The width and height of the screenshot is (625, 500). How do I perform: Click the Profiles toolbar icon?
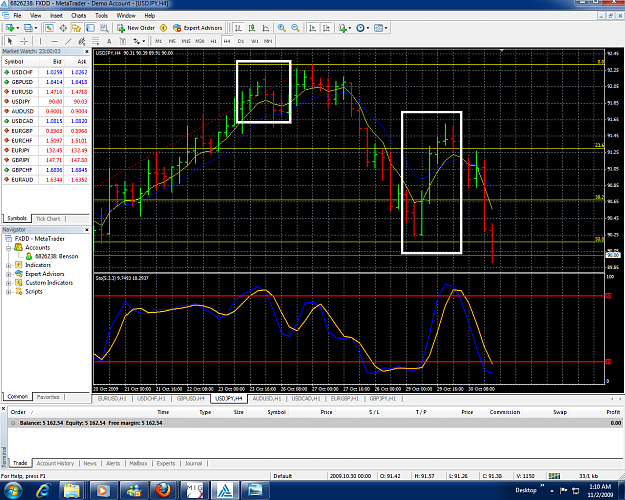pyautogui.click(x=28, y=28)
